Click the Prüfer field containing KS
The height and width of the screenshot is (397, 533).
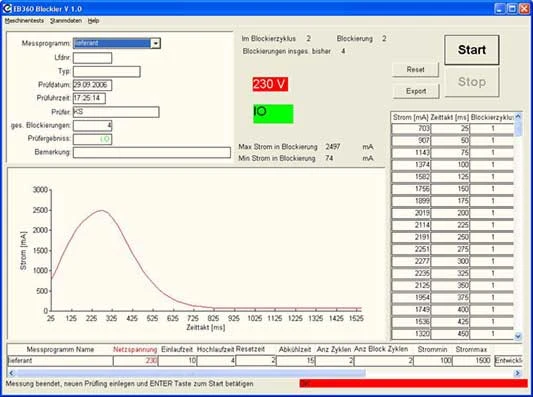pos(116,112)
